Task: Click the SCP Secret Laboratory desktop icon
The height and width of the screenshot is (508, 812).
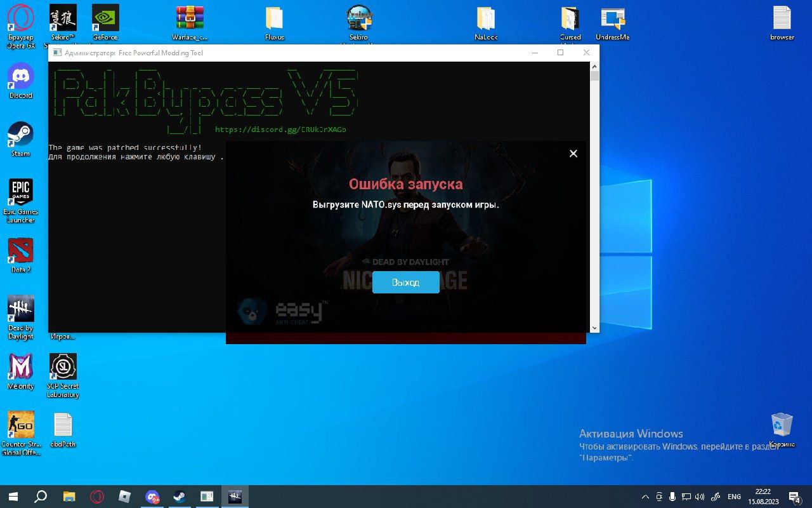Action: coord(63,367)
